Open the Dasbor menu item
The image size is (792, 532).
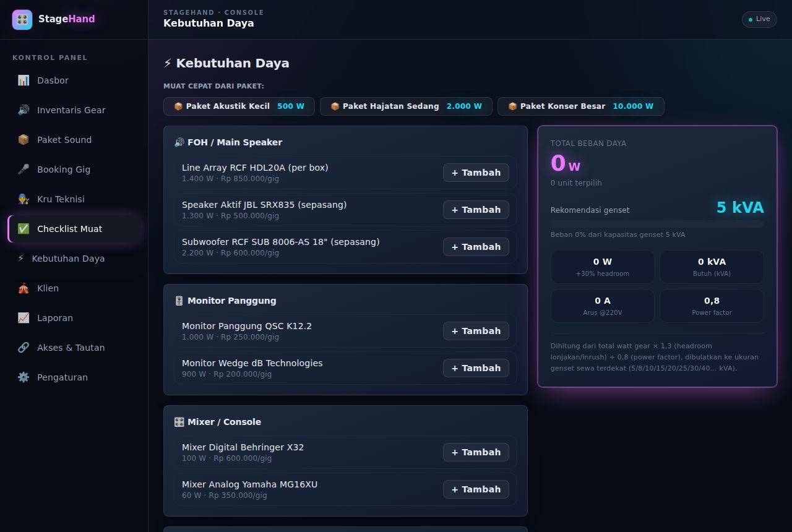click(x=74, y=80)
